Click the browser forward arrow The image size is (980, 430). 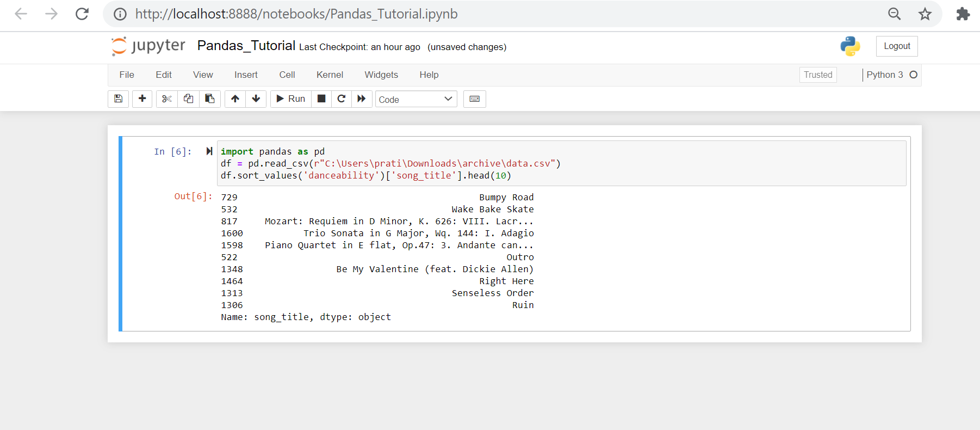tap(51, 14)
